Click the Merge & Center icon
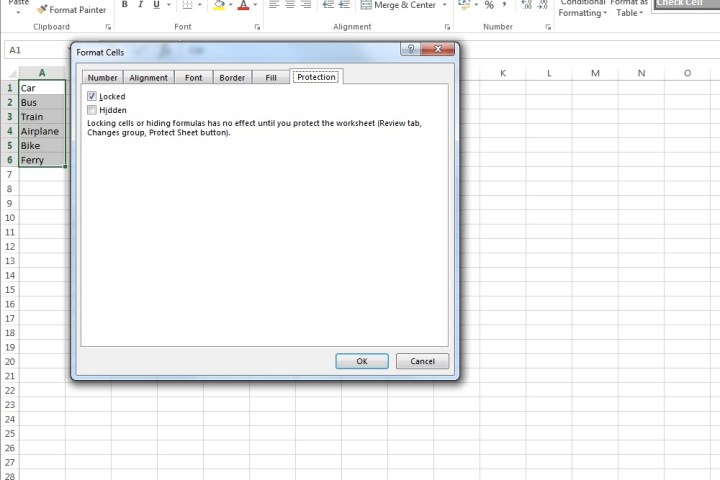This screenshot has height=480, width=720. [365, 5]
